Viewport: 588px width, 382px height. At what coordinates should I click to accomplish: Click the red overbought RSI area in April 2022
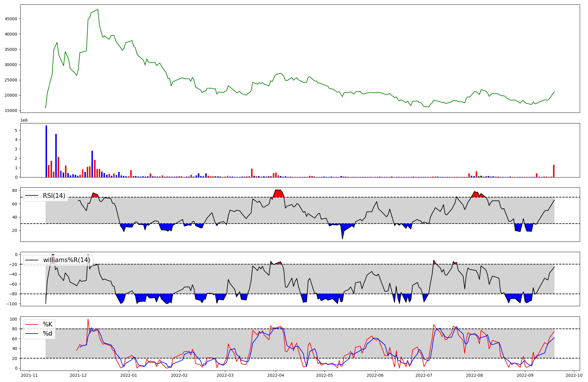[278, 194]
